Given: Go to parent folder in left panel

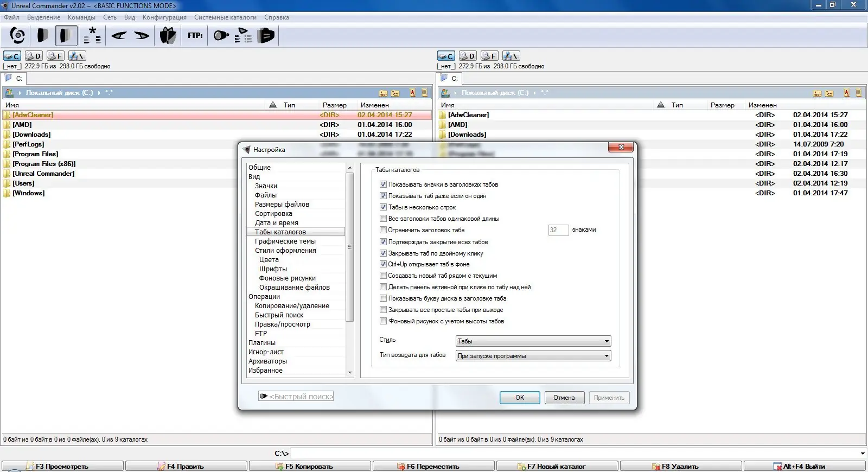Looking at the screenshot, I should (x=395, y=93).
